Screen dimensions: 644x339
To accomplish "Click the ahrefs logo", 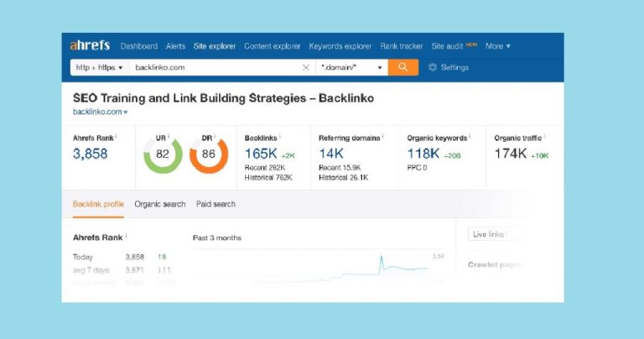I will 90,45.
